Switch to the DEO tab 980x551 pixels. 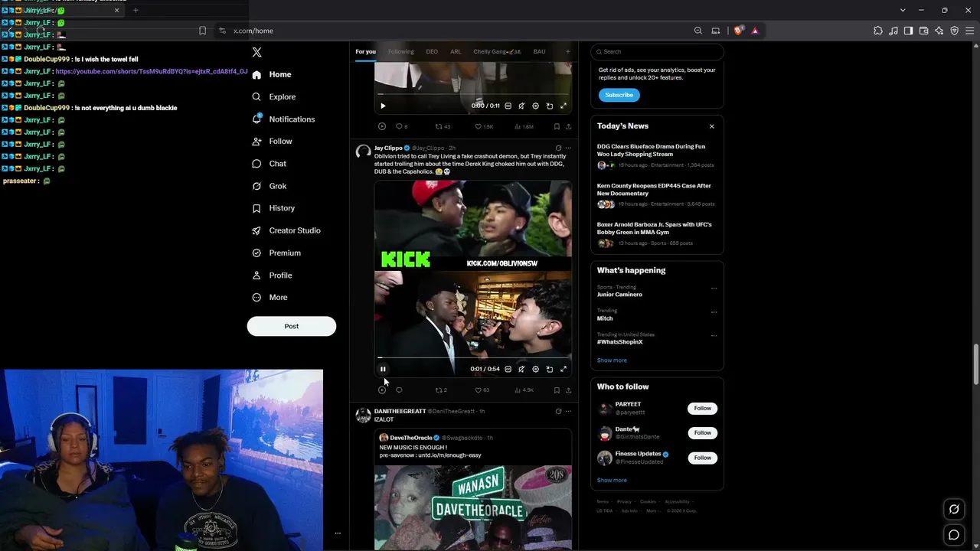coord(432,52)
